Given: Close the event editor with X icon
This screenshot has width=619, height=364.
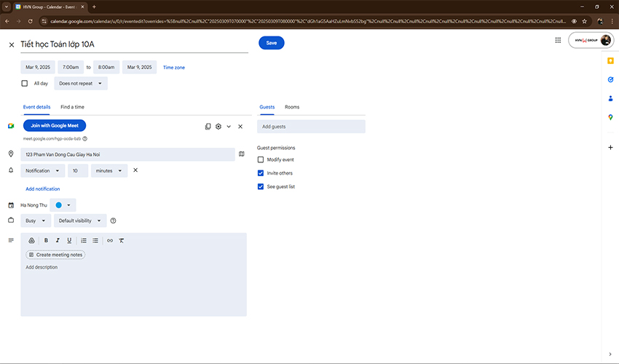Looking at the screenshot, I should 12,44.
